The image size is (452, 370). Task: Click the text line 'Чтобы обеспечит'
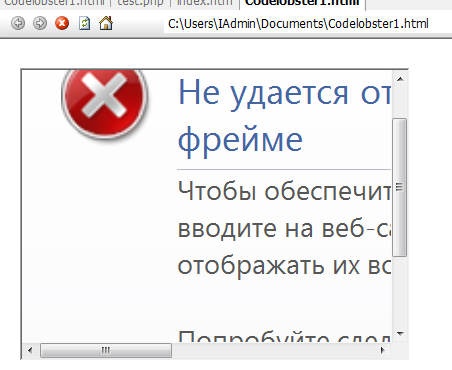tap(284, 191)
